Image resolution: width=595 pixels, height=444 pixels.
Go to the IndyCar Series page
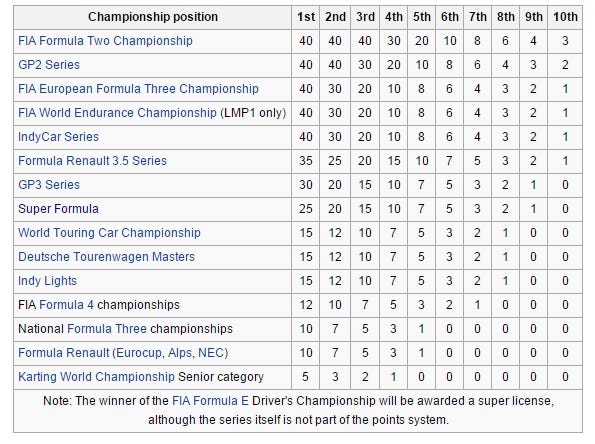(x=58, y=137)
